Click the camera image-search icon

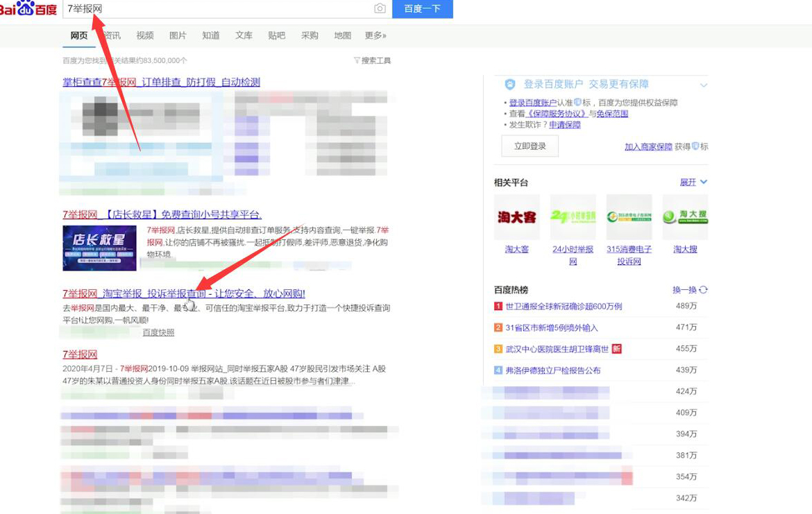click(x=380, y=8)
